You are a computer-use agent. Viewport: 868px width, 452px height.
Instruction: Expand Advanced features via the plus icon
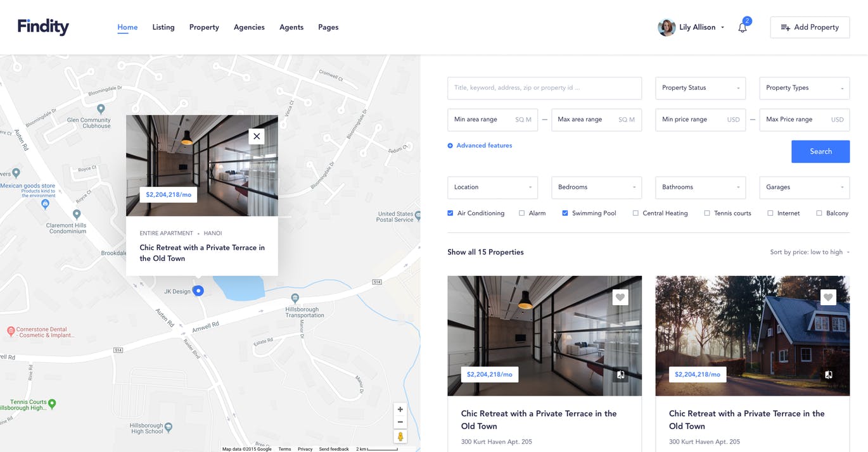(x=450, y=145)
